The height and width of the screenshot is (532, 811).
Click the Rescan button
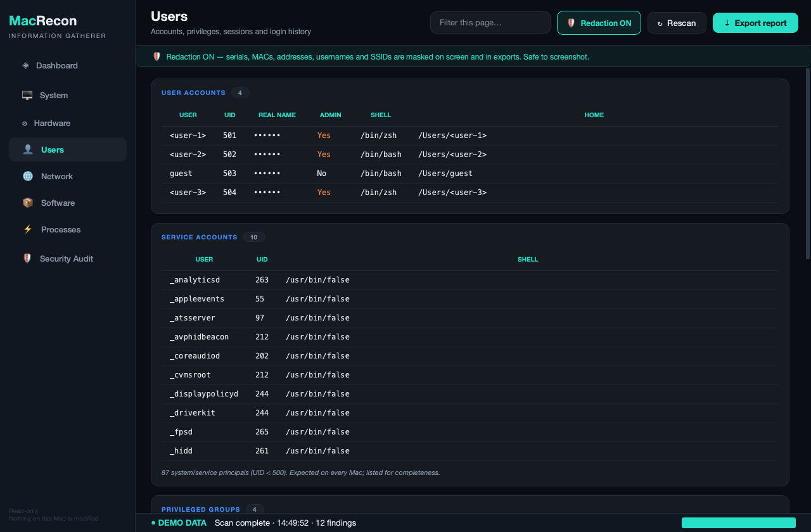coord(677,23)
